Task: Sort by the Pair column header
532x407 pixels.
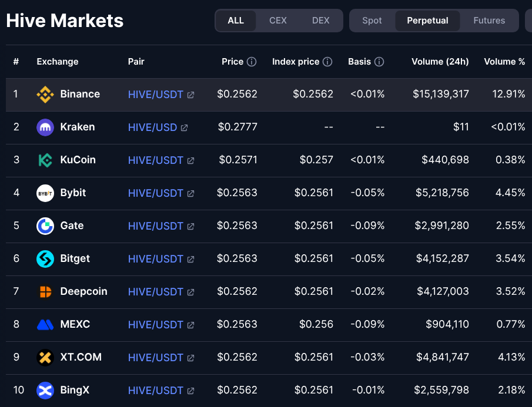Action: [136, 62]
